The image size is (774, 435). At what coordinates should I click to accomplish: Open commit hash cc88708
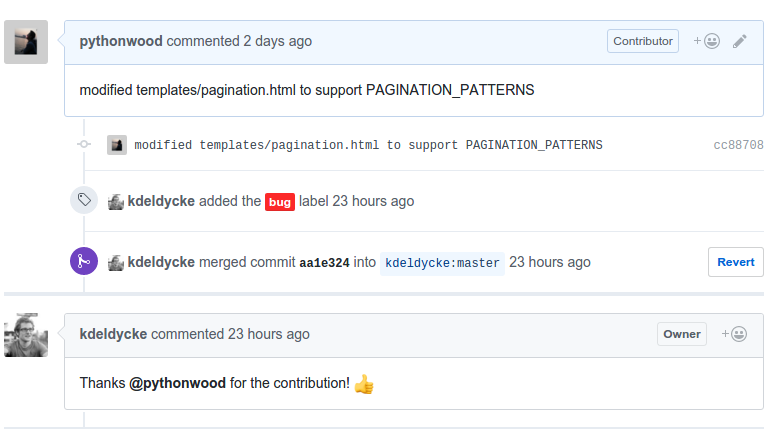(738, 145)
